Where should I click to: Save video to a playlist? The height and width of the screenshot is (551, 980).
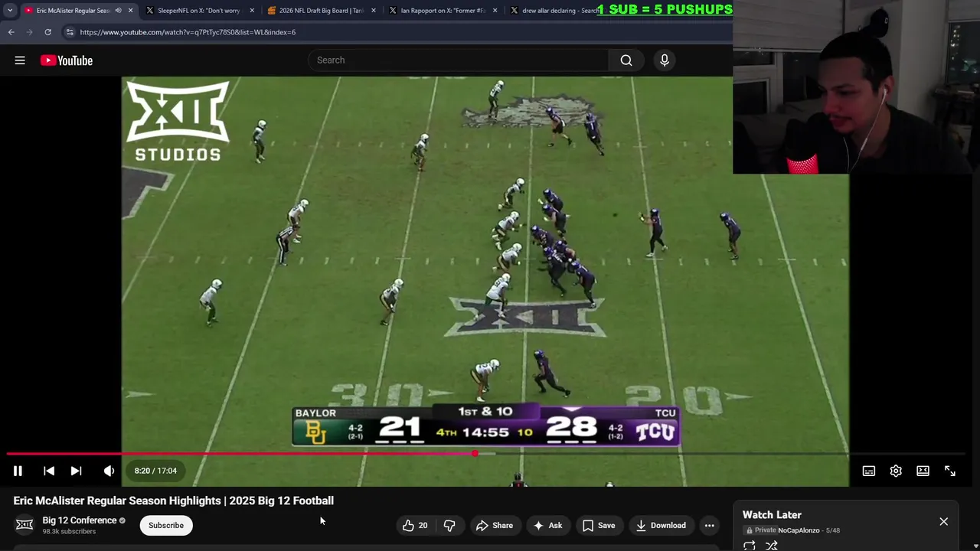[599, 525]
